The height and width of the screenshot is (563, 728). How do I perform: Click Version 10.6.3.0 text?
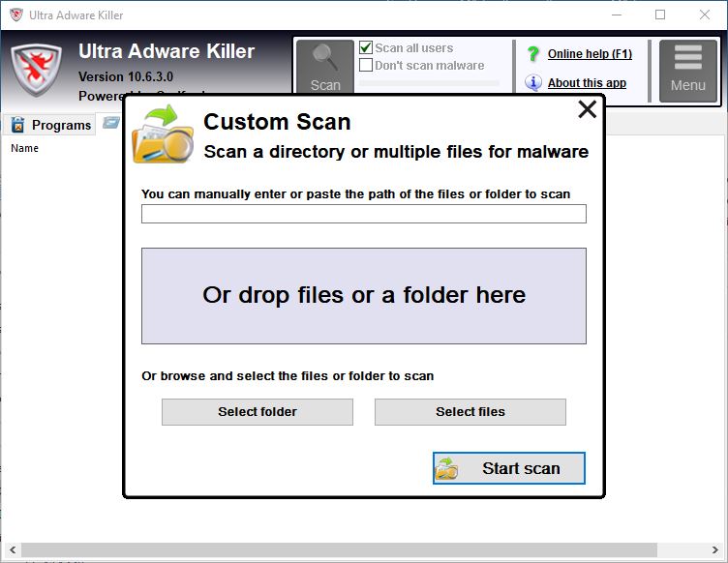tap(126, 76)
